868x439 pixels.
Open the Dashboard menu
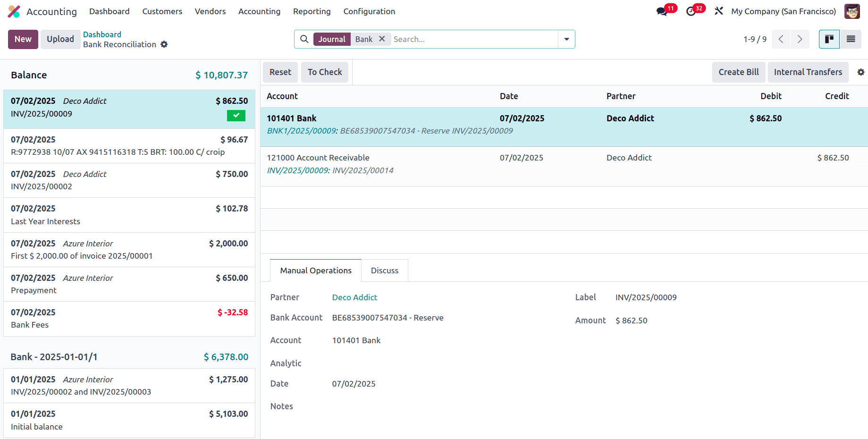click(110, 11)
